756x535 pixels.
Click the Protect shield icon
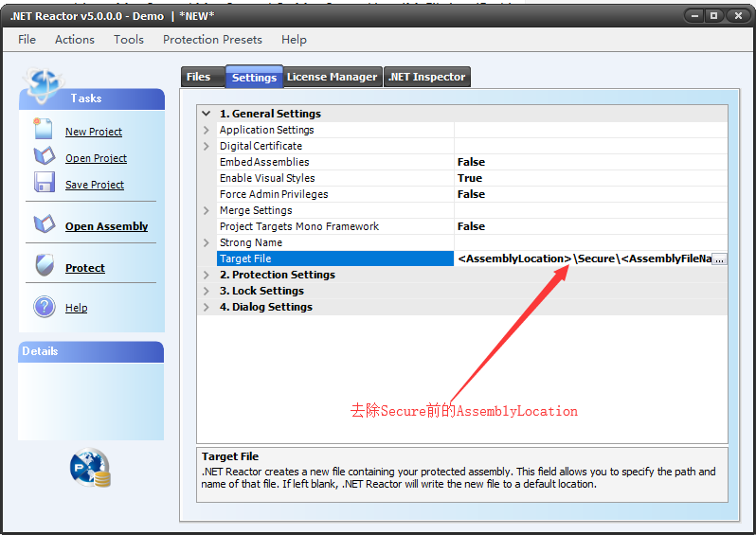(45, 265)
